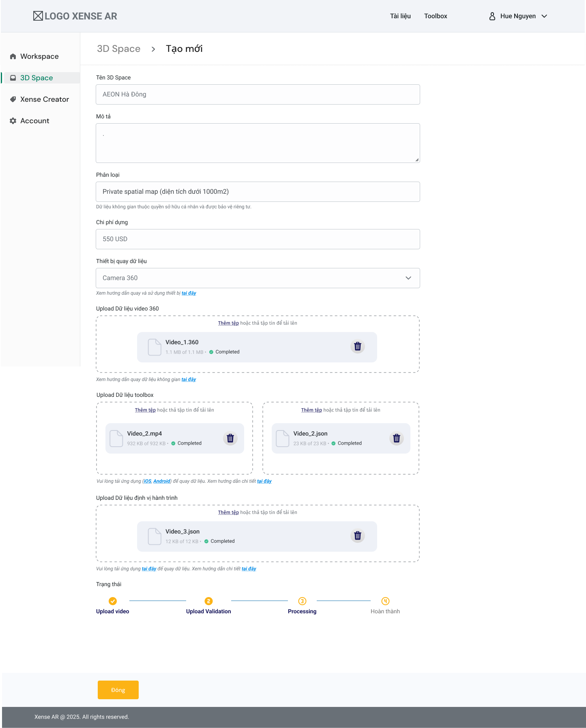Click the Workspace home icon

click(13, 56)
